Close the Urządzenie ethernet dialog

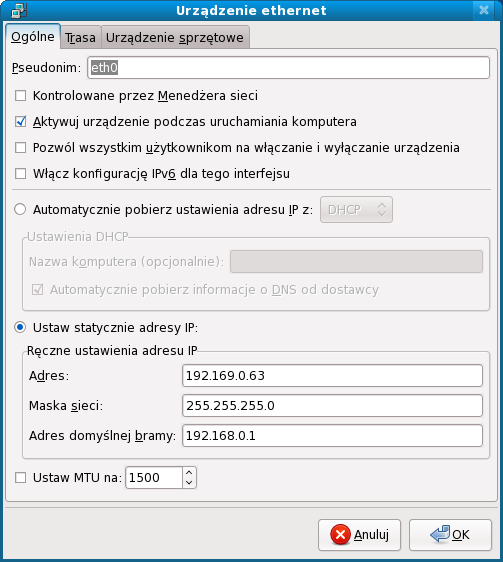[x=484, y=10]
